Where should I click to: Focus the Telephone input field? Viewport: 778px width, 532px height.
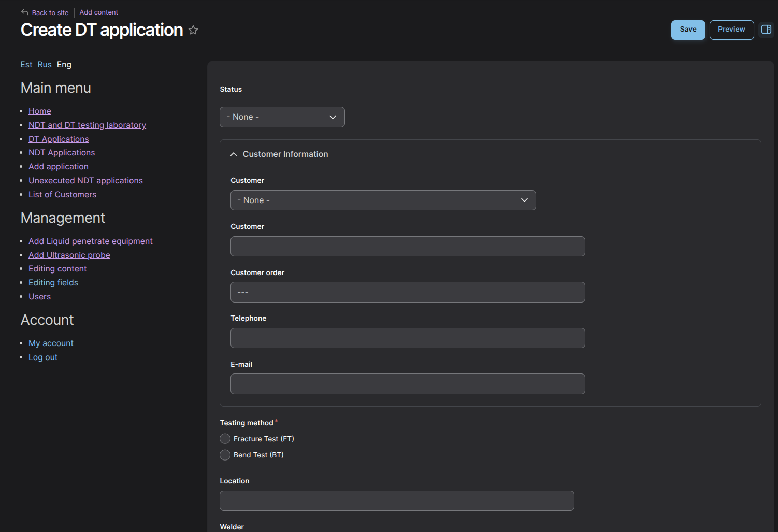pos(407,338)
